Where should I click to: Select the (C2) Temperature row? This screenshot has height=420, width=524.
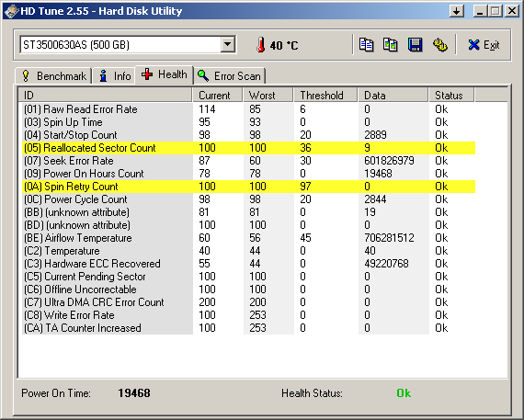pyautogui.click(x=248, y=251)
